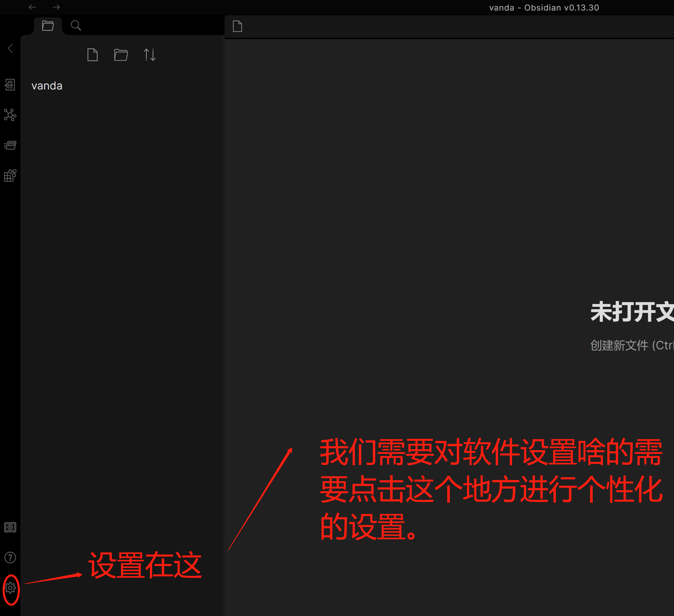Screen dimensions: 674x616
Task: Open another vault via vault icon
Action: [10, 528]
